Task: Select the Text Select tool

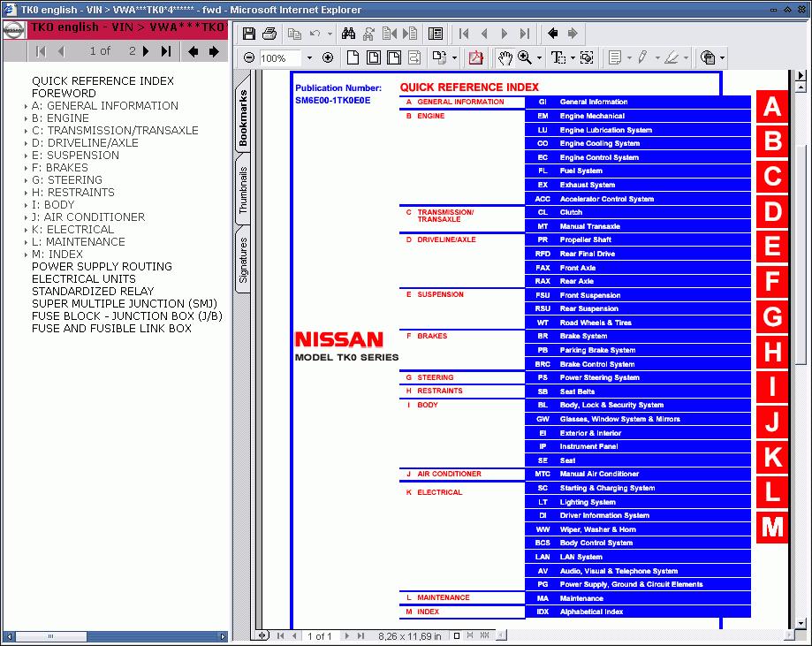Action: pyautogui.click(x=558, y=57)
